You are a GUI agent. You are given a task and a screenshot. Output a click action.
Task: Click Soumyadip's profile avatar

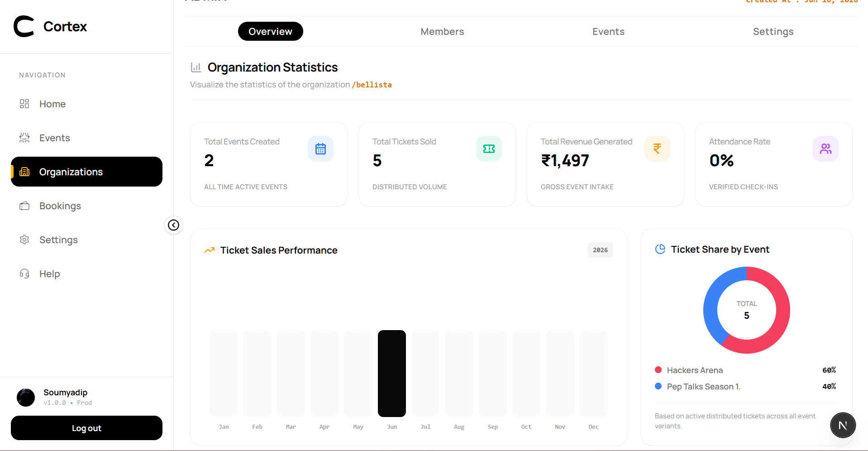[x=26, y=397]
